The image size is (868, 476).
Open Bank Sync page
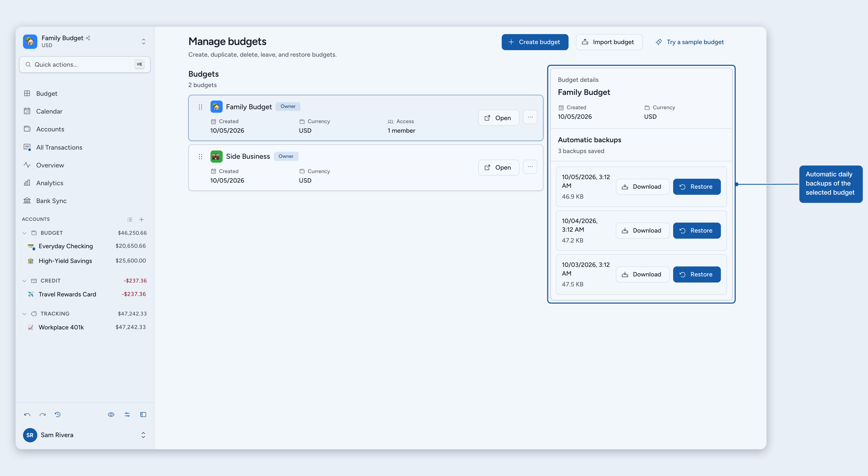click(85, 201)
